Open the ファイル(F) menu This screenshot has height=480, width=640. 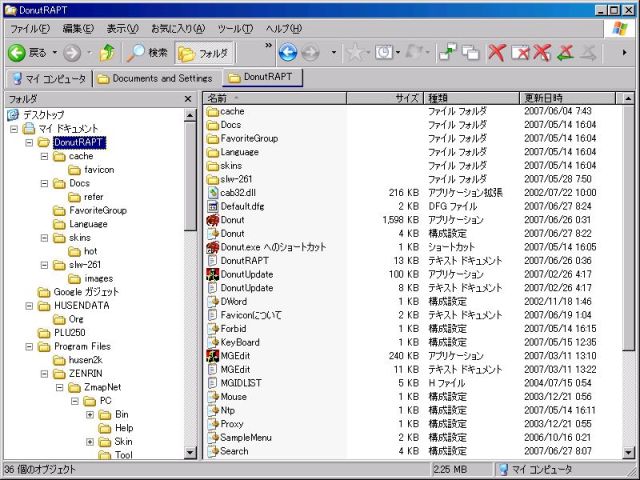coord(30,29)
